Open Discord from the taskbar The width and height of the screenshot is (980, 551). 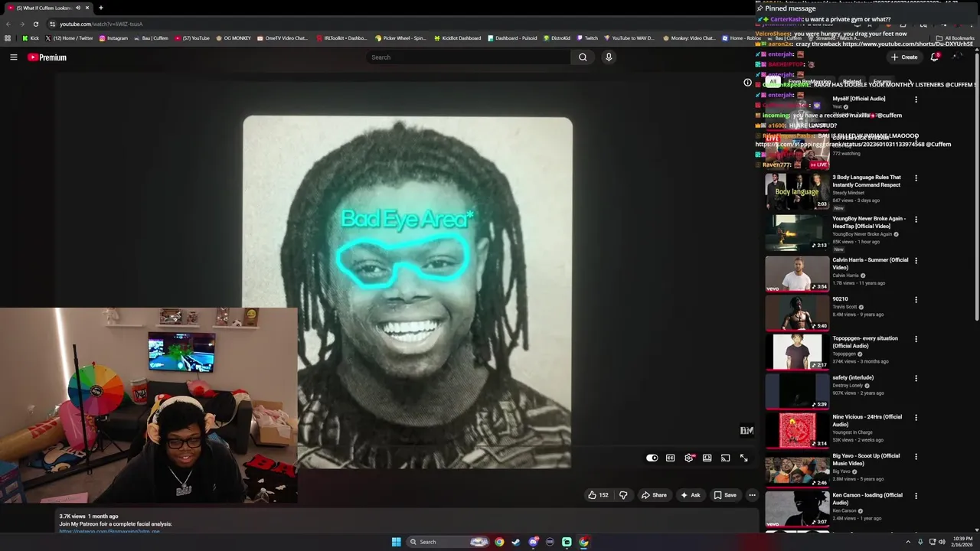[533, 542]
